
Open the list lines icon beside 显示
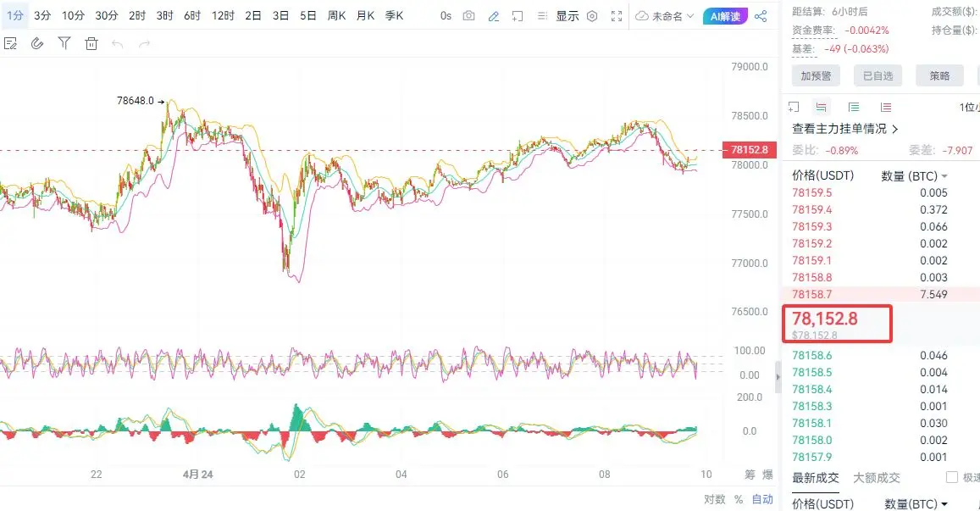pos(542,16)
